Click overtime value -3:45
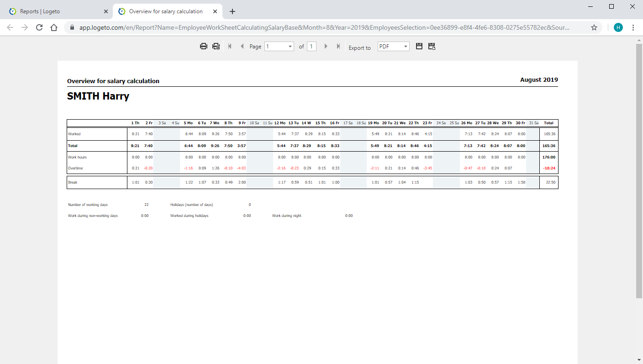The width and height of the screenshot is (643, 364). (428, 168)
